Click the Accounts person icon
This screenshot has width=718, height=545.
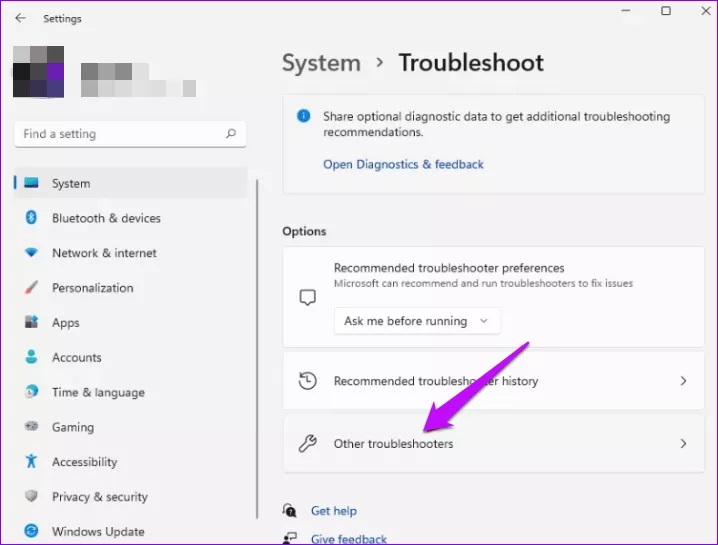pos(31,357)
